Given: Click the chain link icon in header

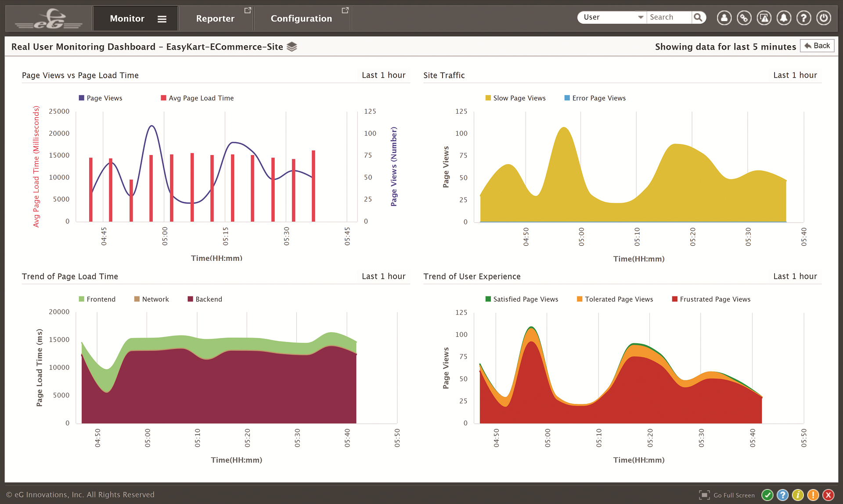Looking at the screenshot, I should point(744,18).
